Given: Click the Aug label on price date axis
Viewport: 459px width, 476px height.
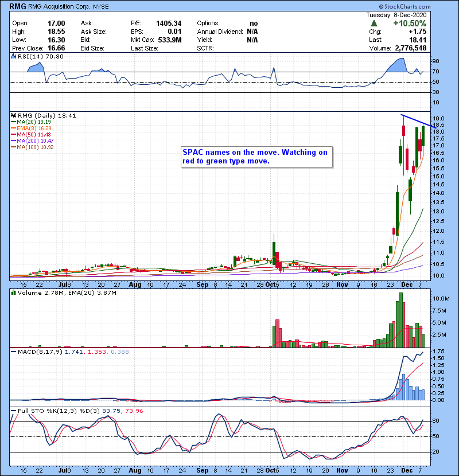Looking at the screenshot, I should click(135, 285).
